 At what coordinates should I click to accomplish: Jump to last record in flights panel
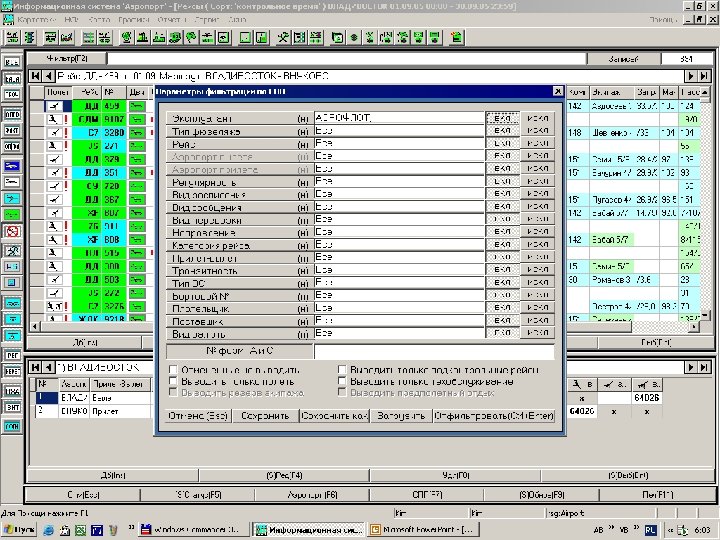(x=704, y=76)
